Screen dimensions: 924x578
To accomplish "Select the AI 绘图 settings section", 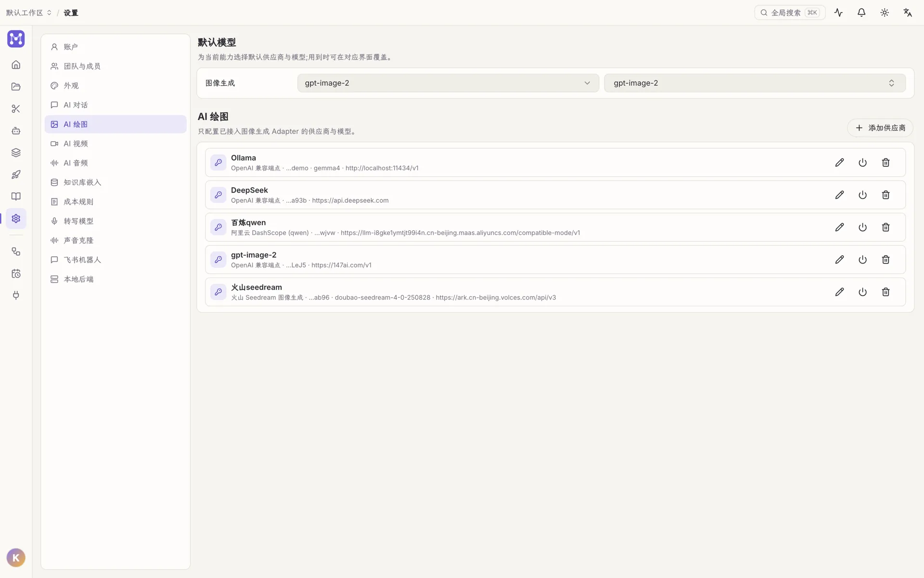I will pyautogui.click(x=115, y=124).
